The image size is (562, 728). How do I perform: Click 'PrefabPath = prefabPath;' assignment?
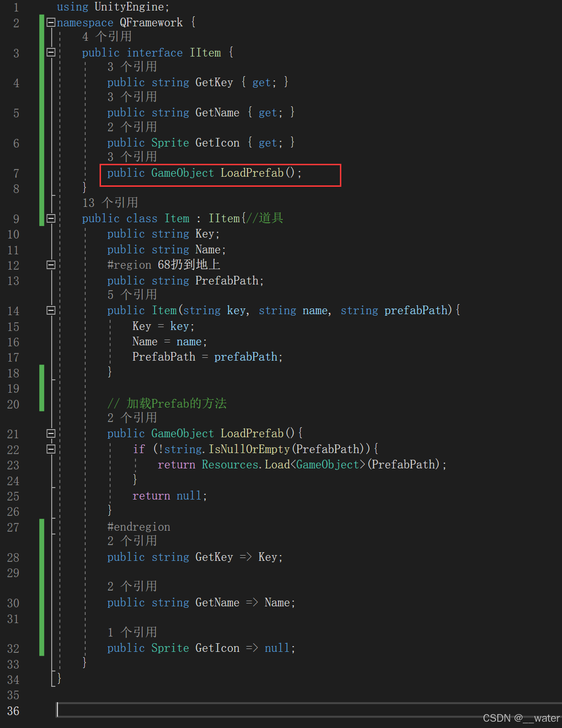point(207,357)
